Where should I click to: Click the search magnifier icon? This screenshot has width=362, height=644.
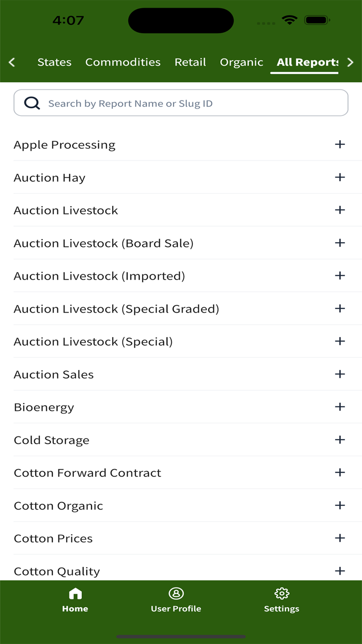click(32, 103)
